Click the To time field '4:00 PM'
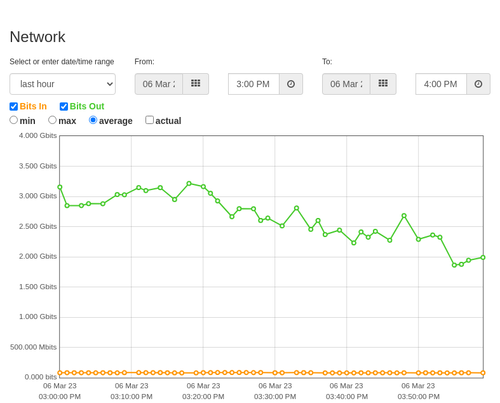This screenshot has width=500, height=403. (x=441, y=84)
